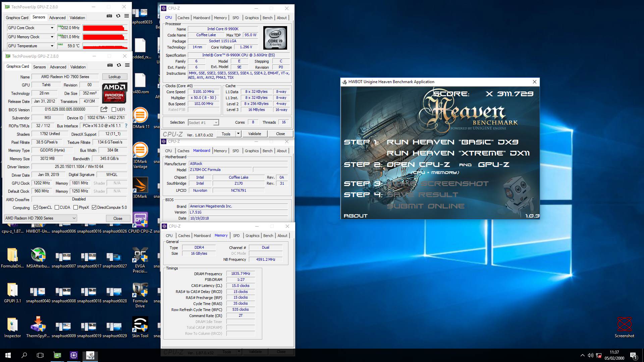This screenshot has height=362, width=644.
Task: Open SPD tab in top CPU-Z window
Action: [236, 18]
